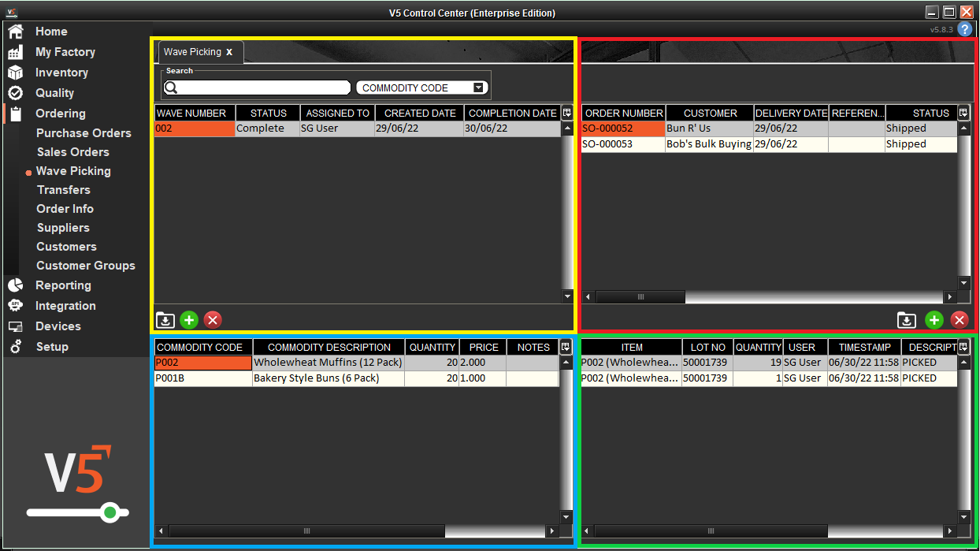This screenshot has height=551, width=980.
Task: Delete the selected sales order with the red X
Action: click(x=960, y=320)
